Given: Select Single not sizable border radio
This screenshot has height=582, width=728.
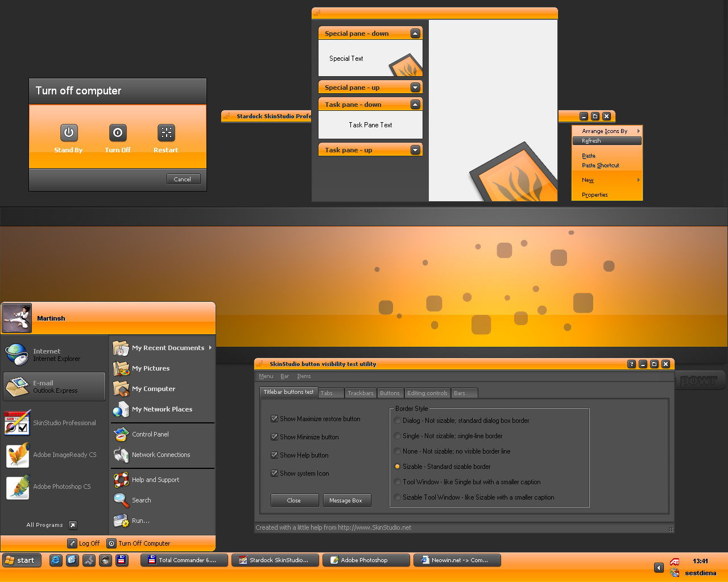Looking at the screenshot, I should coord(398,436).
